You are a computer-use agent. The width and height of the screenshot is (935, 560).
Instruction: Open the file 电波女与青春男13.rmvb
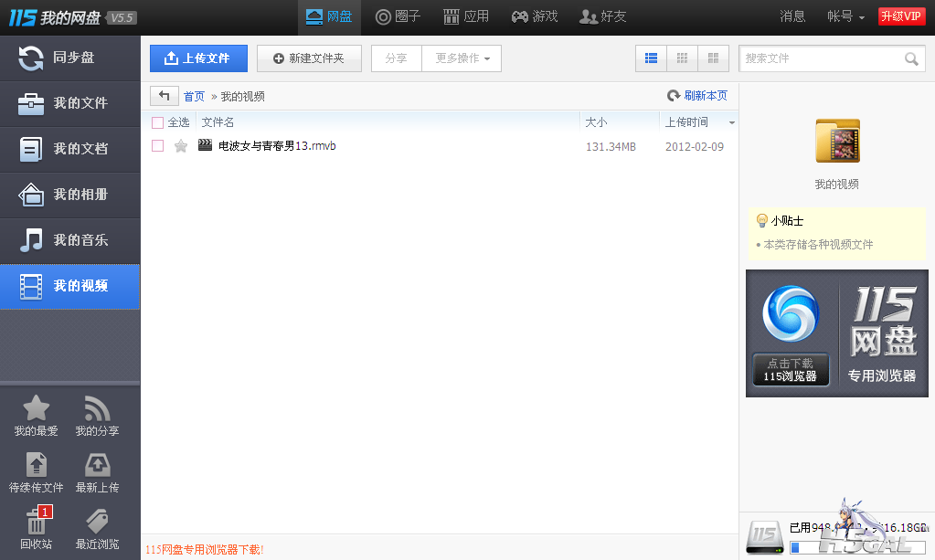277,146
